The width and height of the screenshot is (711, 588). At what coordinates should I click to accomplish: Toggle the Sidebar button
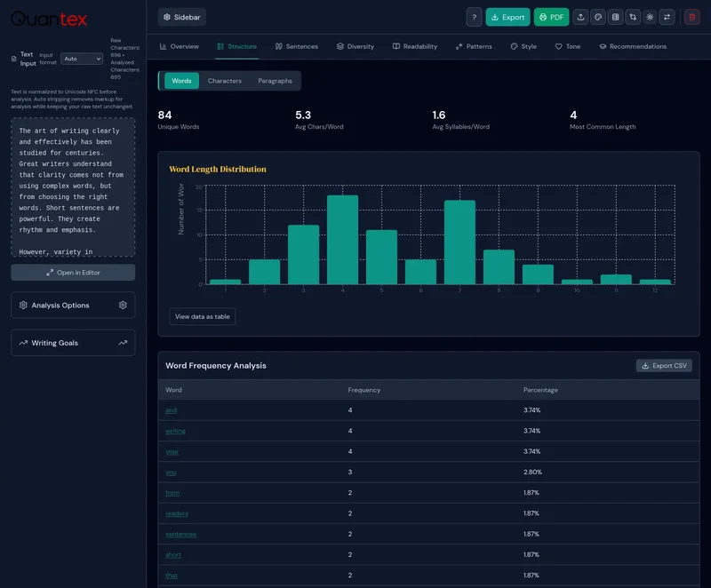pos(182,17)
